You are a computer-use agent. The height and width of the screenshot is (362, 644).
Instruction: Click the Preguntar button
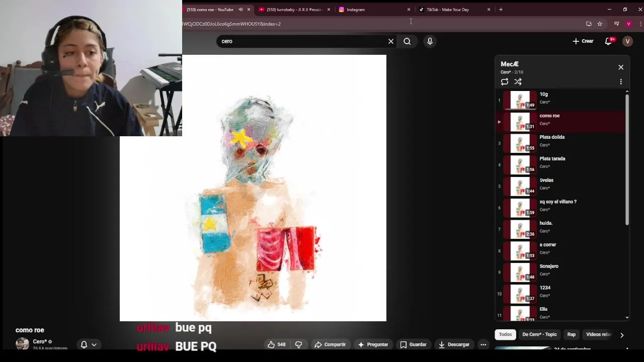coord(373,344)
